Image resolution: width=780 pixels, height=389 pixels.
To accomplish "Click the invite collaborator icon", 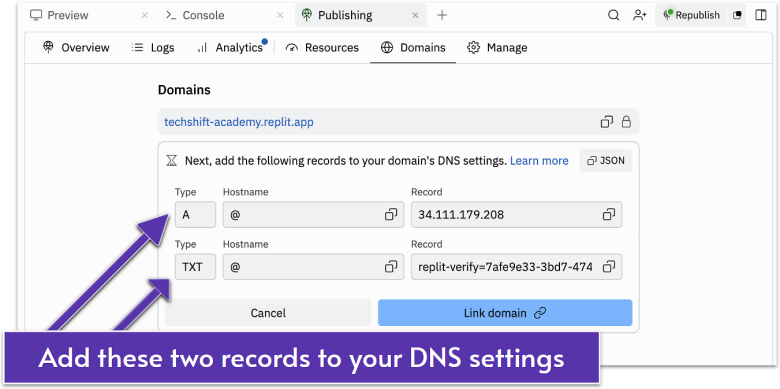I will click(x=640, y=15).
